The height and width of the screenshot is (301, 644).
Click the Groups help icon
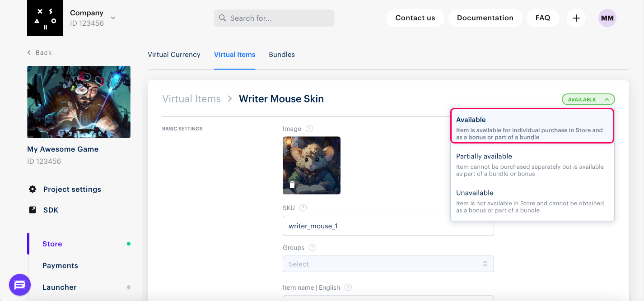[x=313, y=247]
